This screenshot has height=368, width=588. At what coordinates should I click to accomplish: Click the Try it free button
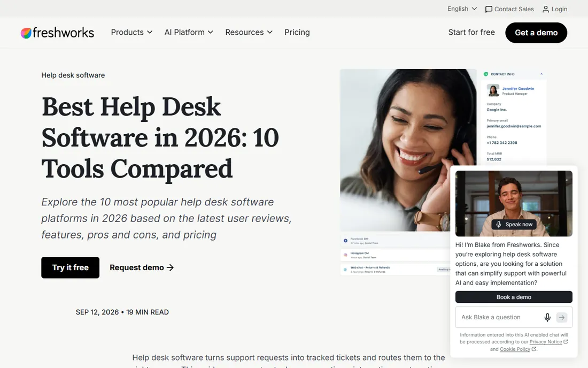pyautogui.click(x=70, y=267)
